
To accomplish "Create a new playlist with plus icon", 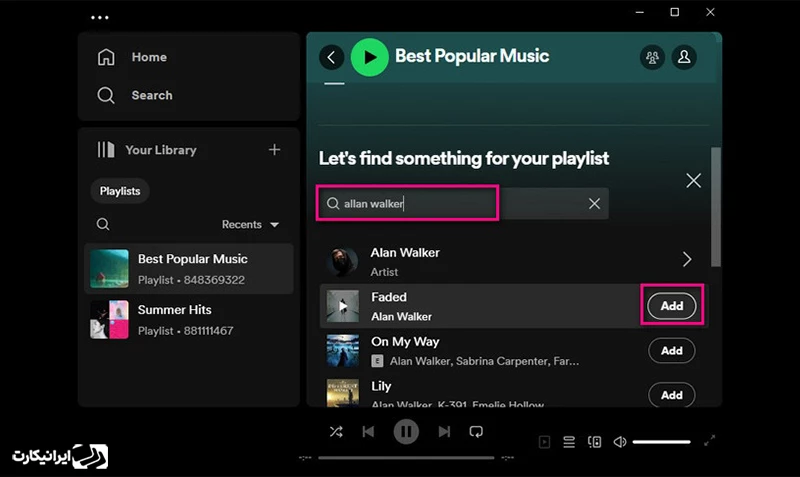I will [274, 149].
